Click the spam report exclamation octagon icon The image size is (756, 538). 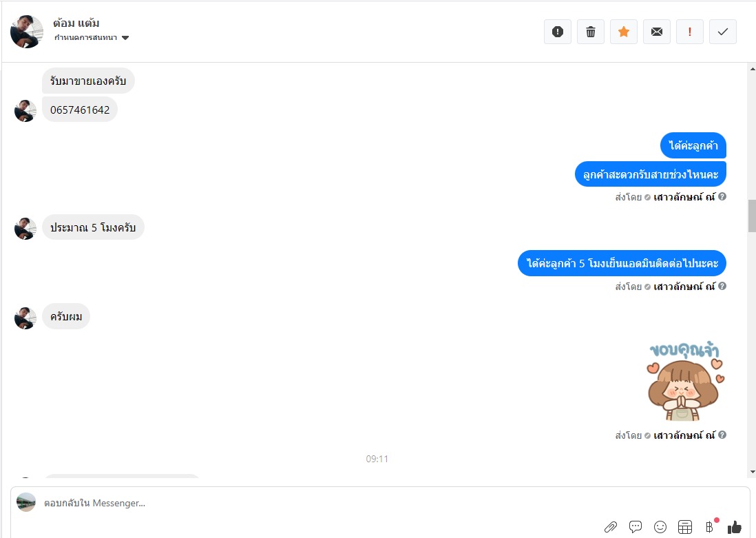coord(557,32)
